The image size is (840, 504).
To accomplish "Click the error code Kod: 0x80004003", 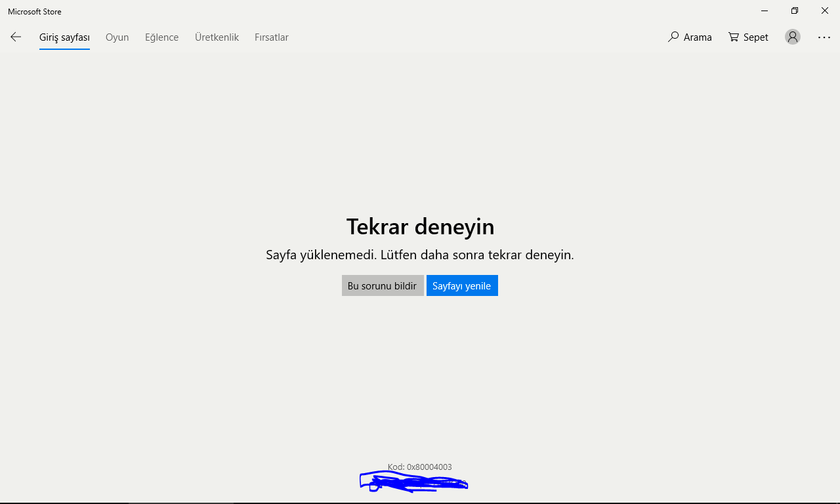I will coord(420,467).
